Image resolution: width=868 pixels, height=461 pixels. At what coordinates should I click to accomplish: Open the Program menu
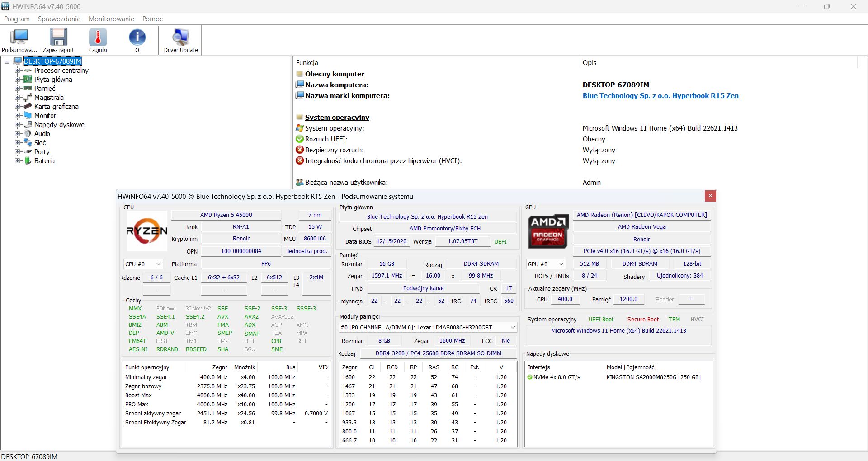[17, 19]
